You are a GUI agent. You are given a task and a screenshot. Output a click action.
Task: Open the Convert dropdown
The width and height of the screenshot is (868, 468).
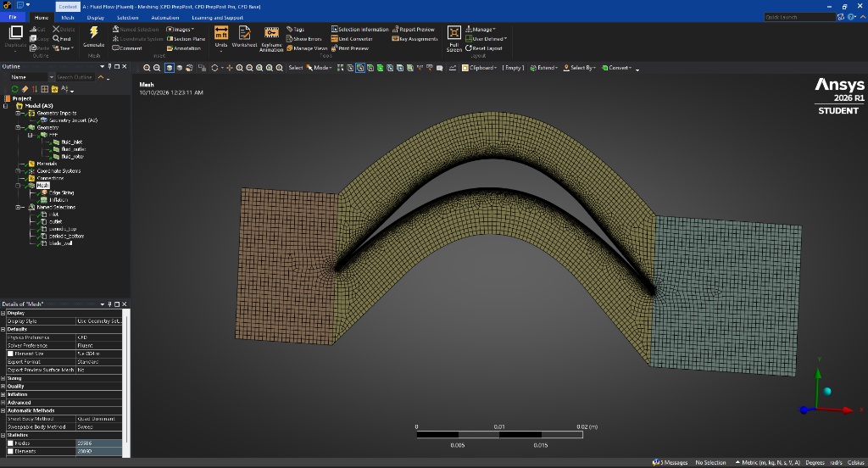617,68
